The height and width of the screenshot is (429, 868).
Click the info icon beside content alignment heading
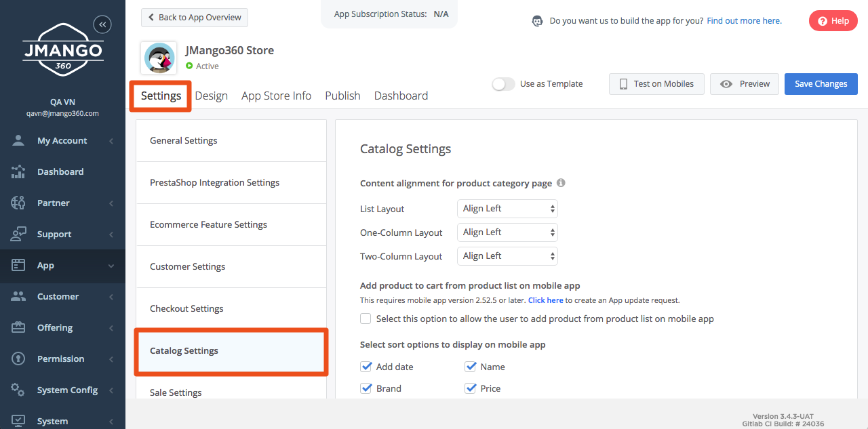[x=561, y=183]
